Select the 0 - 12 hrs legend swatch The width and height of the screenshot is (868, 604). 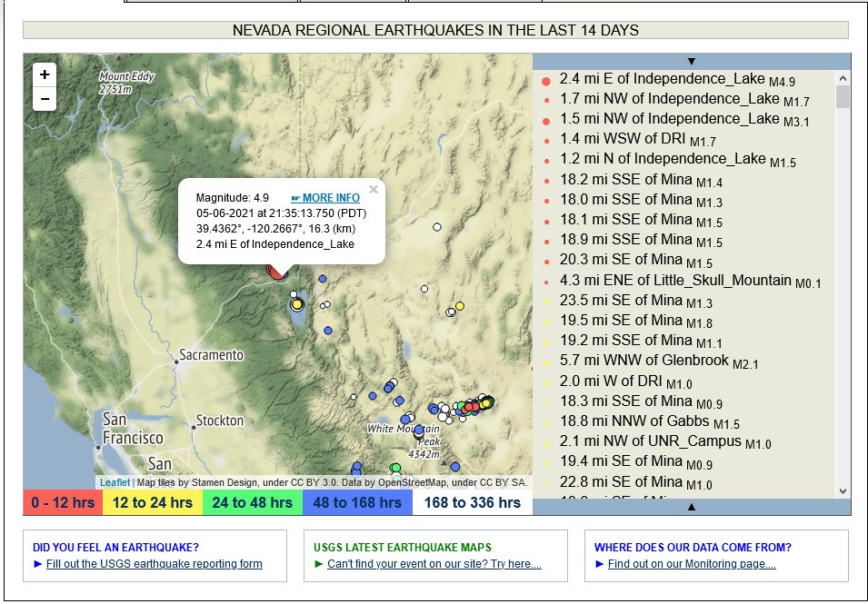coord(63,503)
